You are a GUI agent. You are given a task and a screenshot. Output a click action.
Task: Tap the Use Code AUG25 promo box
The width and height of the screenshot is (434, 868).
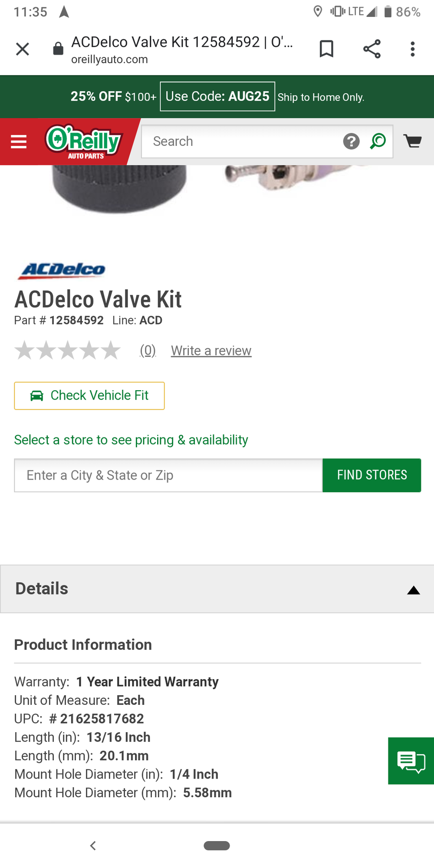(217, 96)
